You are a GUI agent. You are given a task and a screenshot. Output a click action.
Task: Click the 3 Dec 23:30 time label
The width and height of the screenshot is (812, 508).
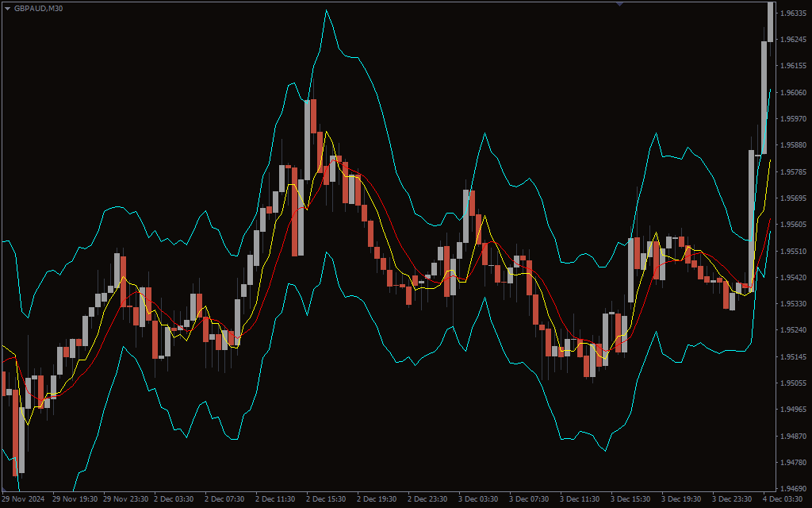732,499
